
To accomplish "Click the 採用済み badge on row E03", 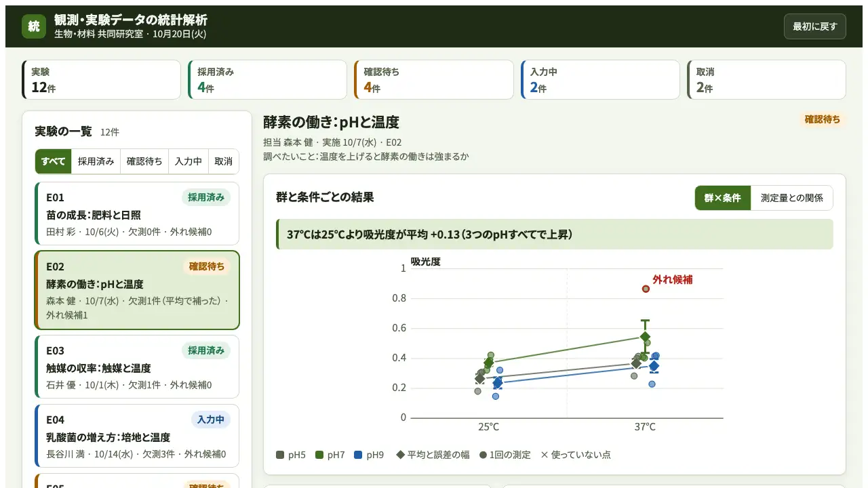I will [x=206, y=350].
